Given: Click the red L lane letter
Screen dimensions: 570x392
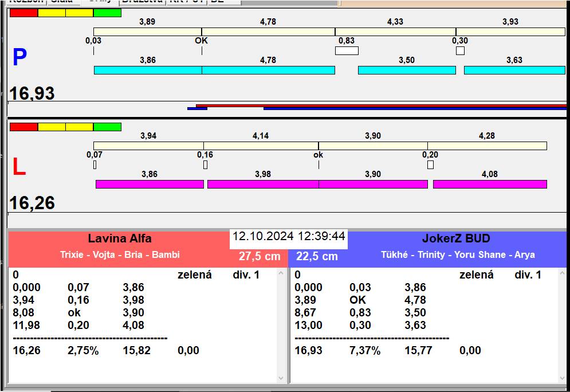Looking at the screenshot, I should click(19, 167).
